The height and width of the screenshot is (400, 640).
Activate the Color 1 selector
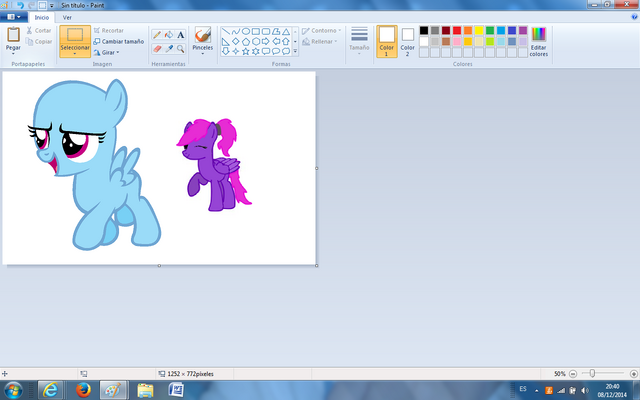[x=387, y=41]
